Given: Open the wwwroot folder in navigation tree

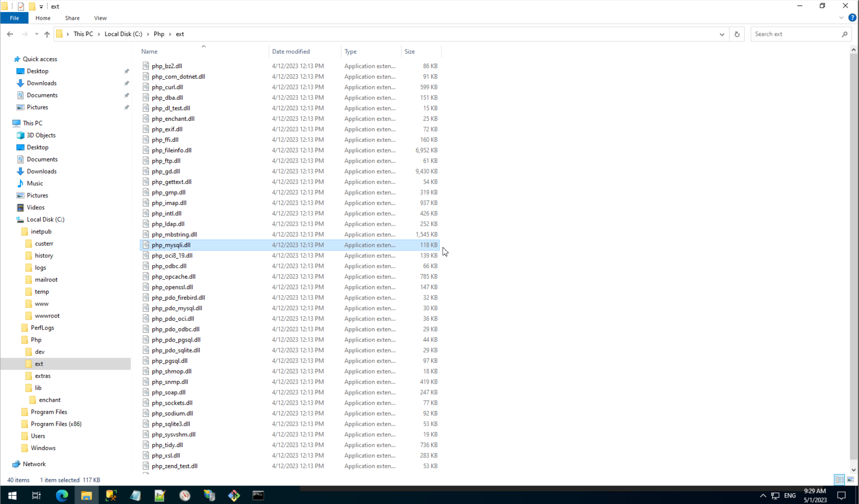Looking at the screenshot, I should [x=47, y=316].
